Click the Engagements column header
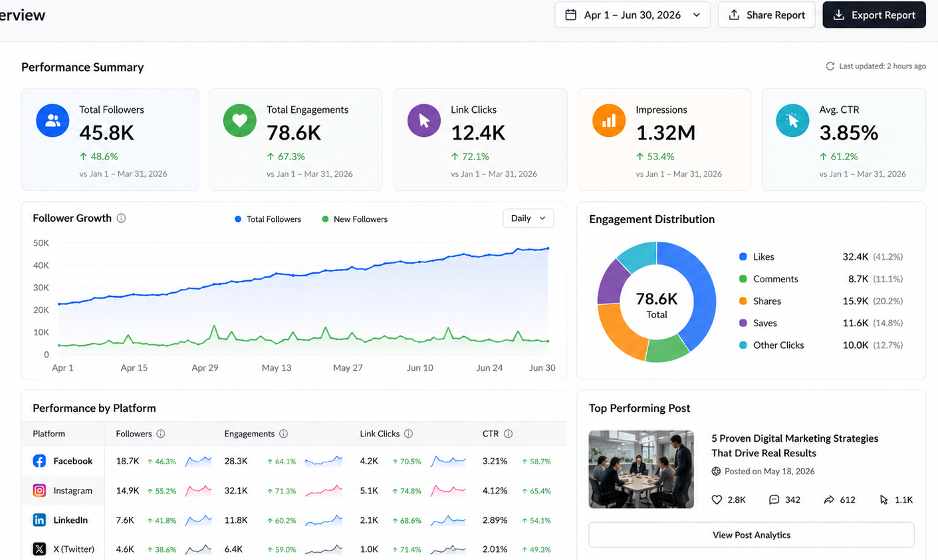This screenshot has height=560, width=938. click(249, 434)
